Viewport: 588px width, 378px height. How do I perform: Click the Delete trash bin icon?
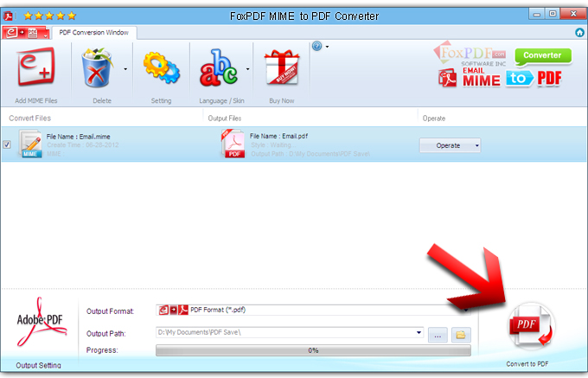(97, 67)
